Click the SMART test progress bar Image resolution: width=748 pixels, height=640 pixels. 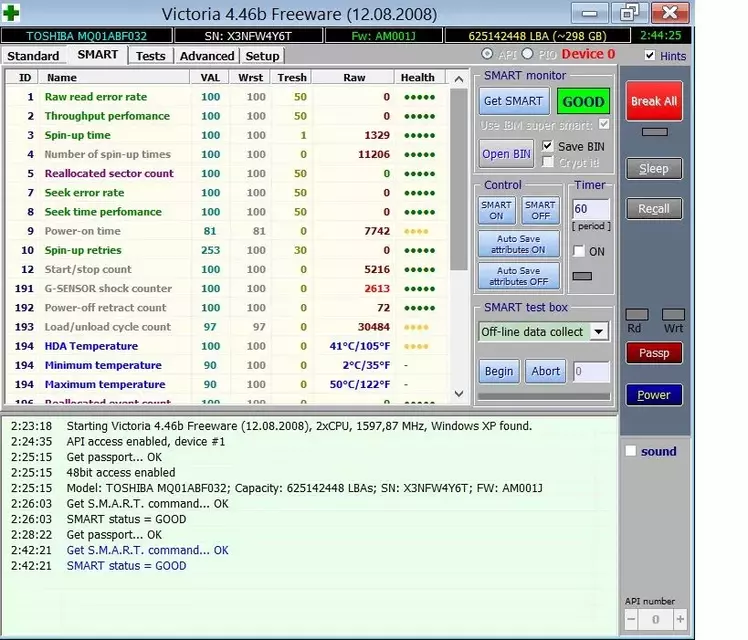pos(544,396)
